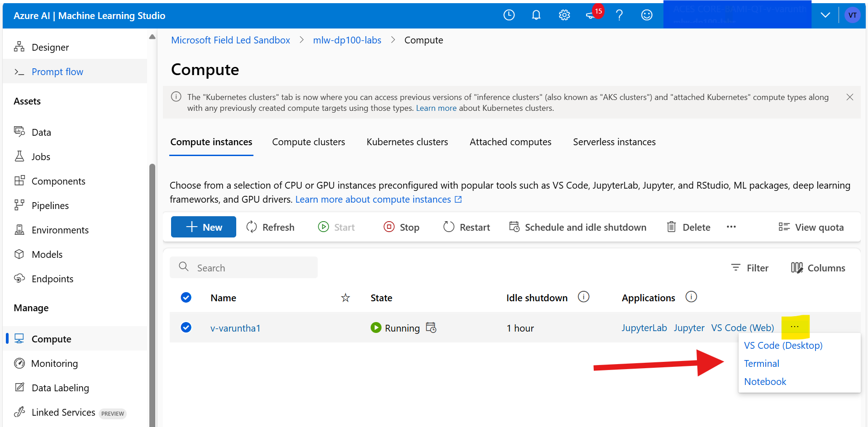The width and height of the screenshot is (868, 427).
Task: Open Learn more about compute instances link
Action: point(378,199)
